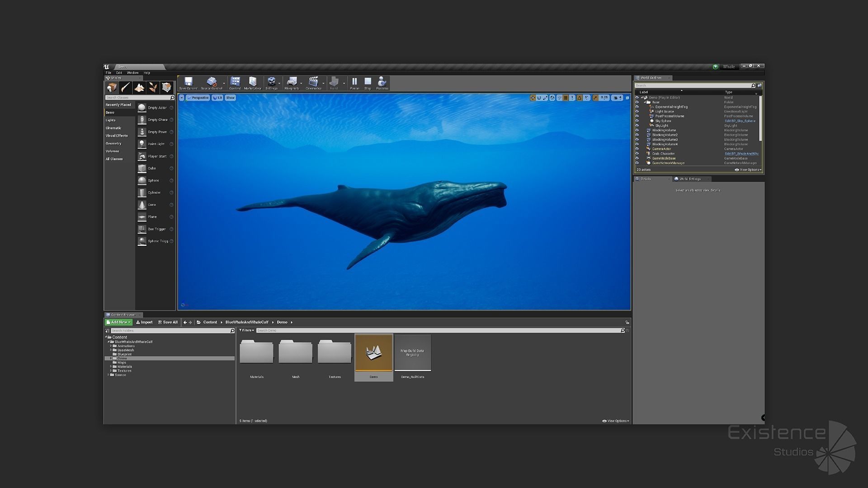Open Source Control from toolbar
The image size is (868, 488).
point(211,83)
